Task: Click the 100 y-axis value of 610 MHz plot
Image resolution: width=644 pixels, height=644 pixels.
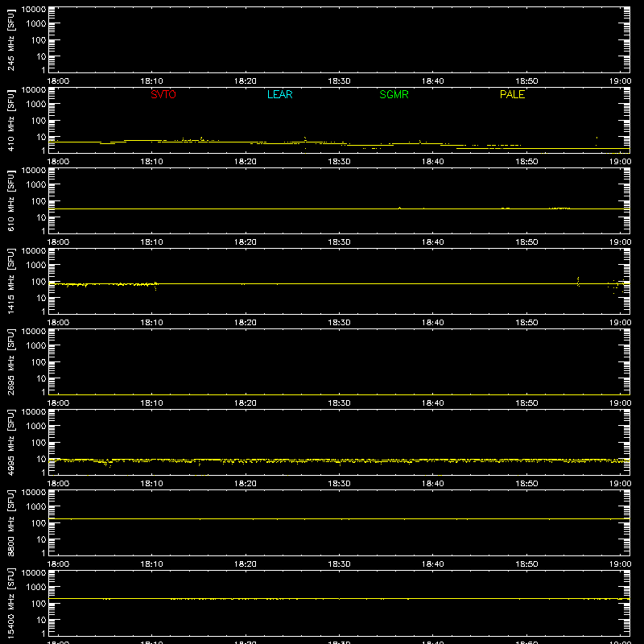Action: pyautogui.click(x=39, y=201)
